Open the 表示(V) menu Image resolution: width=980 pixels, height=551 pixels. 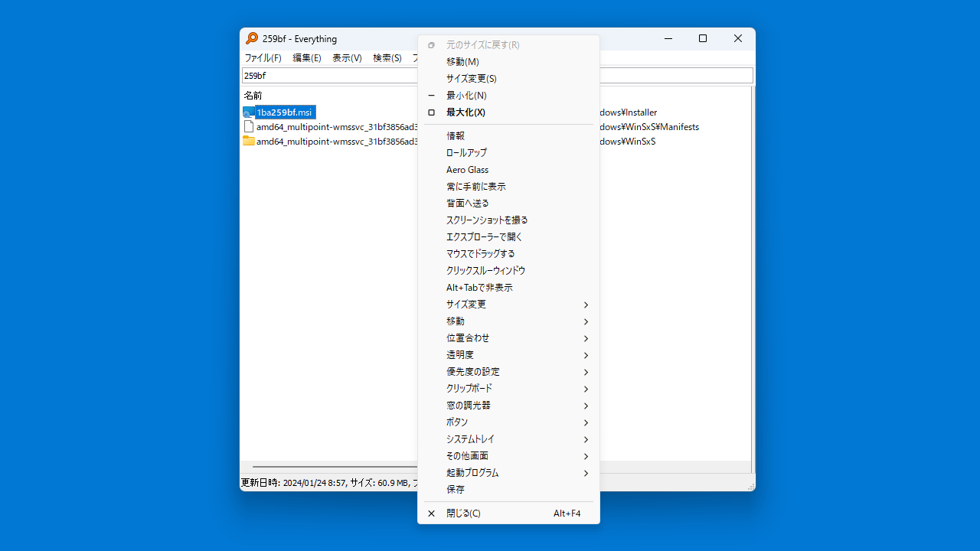click(347, 58)
